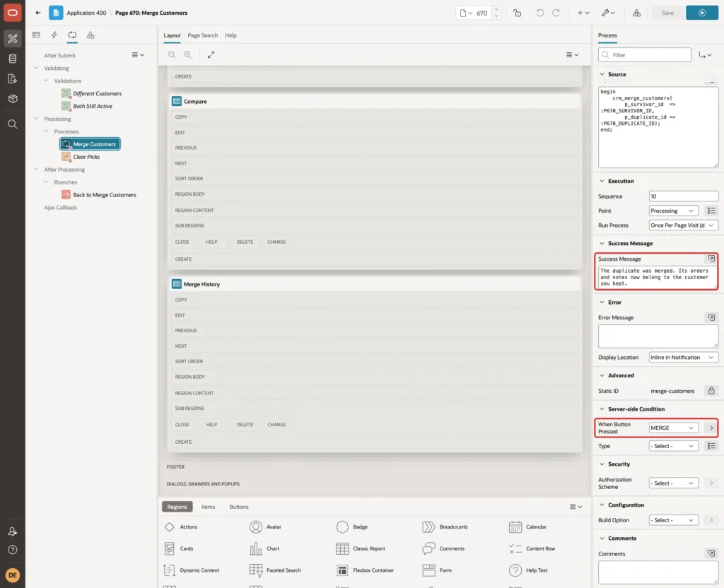Screen dimensions: 724x588
Task: Open the Shared Components toolbar icon
Action: pyautogui.click(x=636, y=13)
